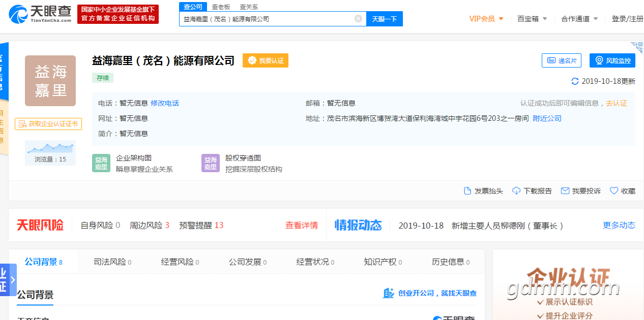
Task: Switch to the 查公司 search tab
Action: [x=193, y=7]
